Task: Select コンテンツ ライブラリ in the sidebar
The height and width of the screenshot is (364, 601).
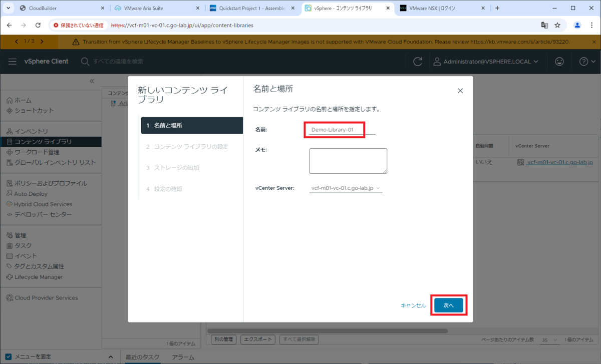Action: [51, 142]
